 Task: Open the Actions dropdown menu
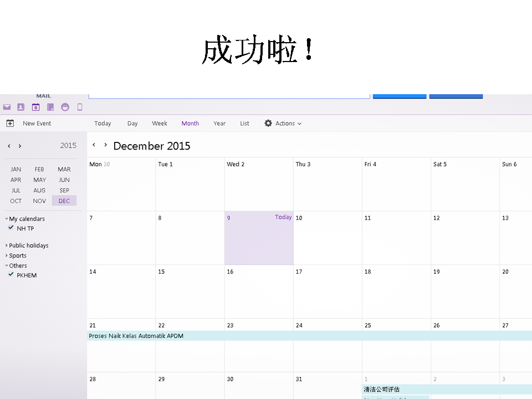(288, 124)
